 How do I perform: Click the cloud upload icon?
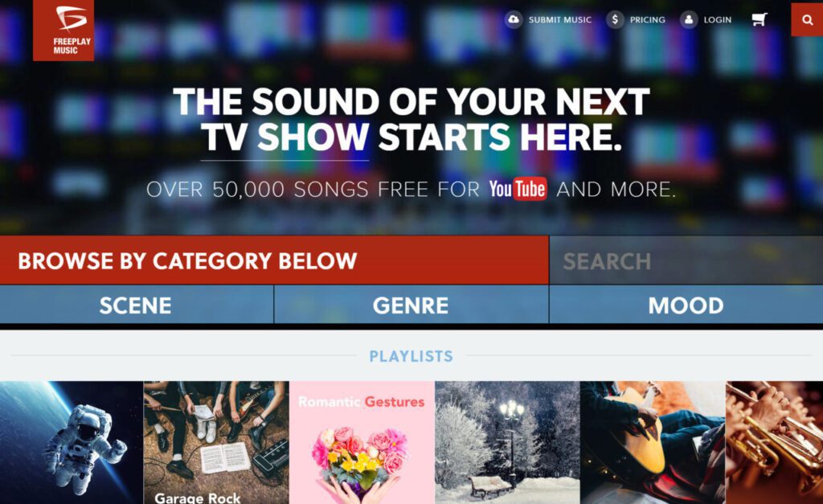click(x=514, y=20)
